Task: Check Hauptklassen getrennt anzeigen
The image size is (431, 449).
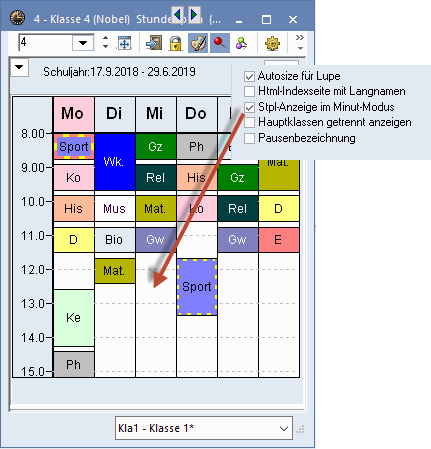Action: click(x=249, y=122)
